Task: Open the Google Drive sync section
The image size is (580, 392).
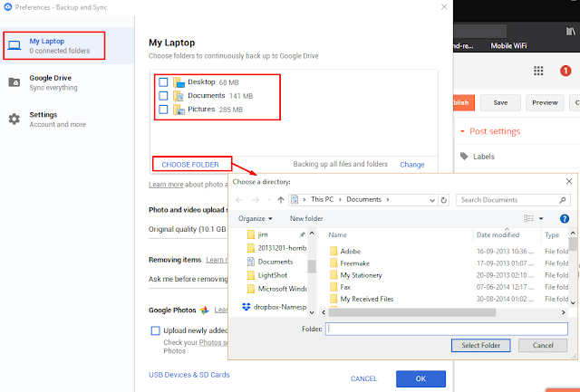Action: pos(53,82)
